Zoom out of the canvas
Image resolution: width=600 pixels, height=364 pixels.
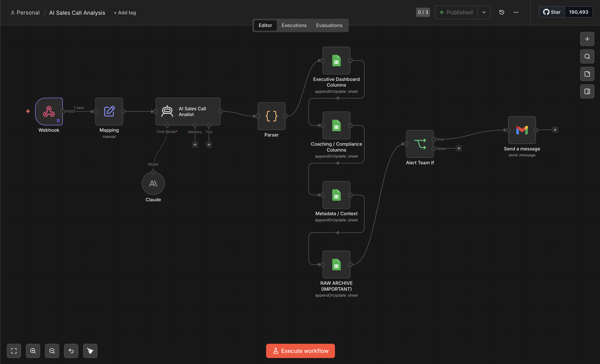(x=52, y=351)
